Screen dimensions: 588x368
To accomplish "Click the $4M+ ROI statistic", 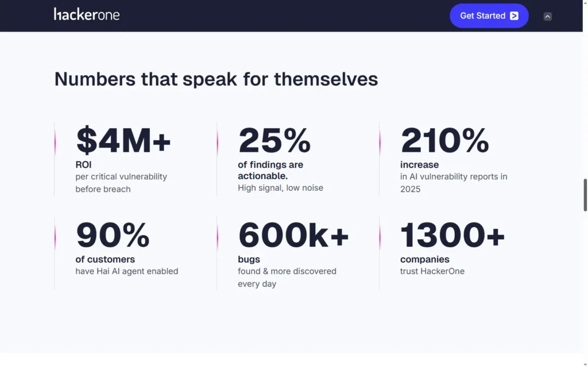I will pyautogui.click(x=123, y=140).
